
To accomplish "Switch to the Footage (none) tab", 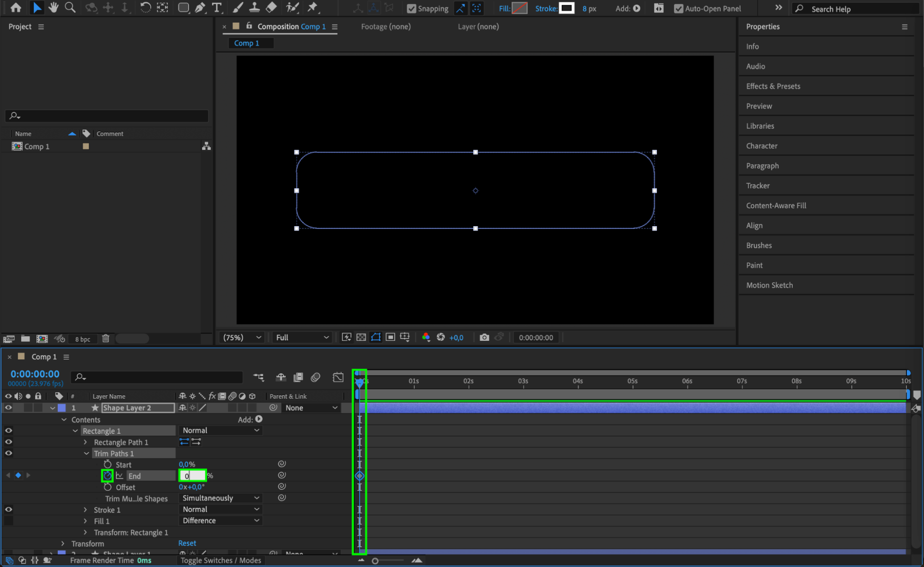I will (386, 26).
